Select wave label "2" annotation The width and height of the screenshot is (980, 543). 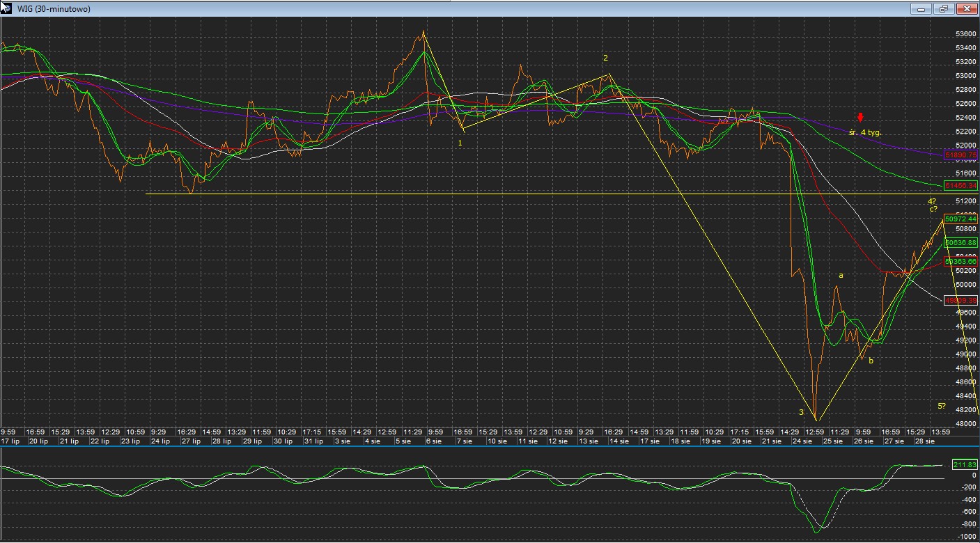(605, 58)
